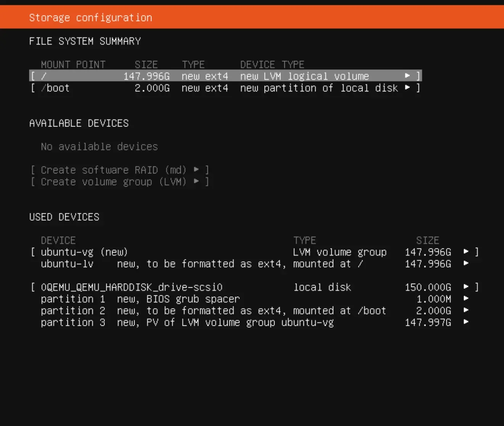The width and height of the screenshot is (504, 426).
Task: Click the AVAILABLE DEVICES heading
Action: pyautogui.click(x=79, y=123)
